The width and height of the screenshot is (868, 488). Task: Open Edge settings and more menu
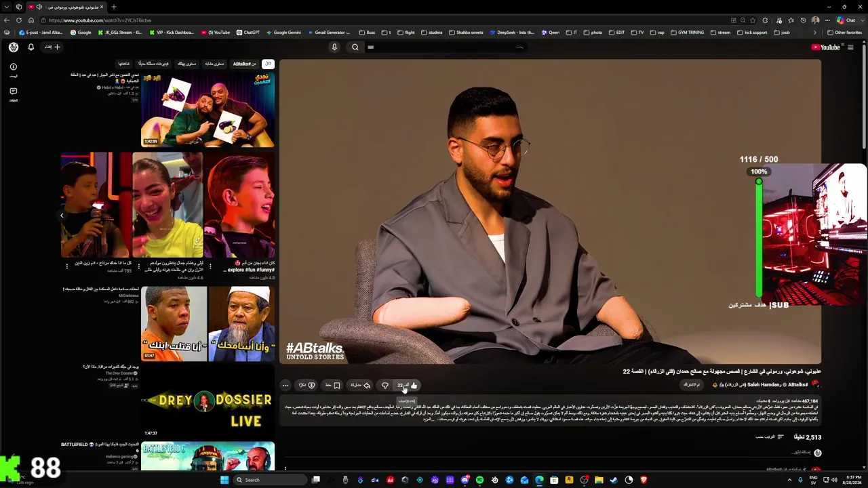828,20
